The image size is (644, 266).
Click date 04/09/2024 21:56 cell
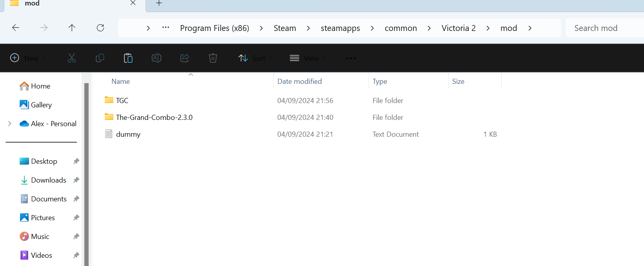coord(305,100)
